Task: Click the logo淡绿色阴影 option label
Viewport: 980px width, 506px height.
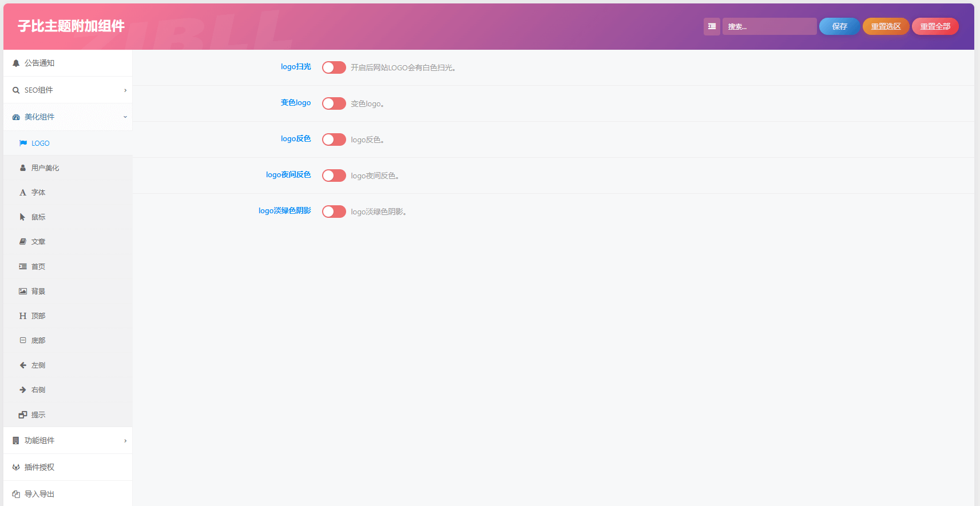Action: pos(285,211)
